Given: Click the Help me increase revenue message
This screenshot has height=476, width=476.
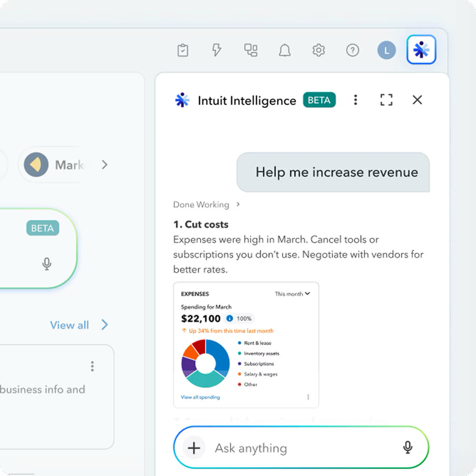Looking at the screenshot, I should pos(333,172).
